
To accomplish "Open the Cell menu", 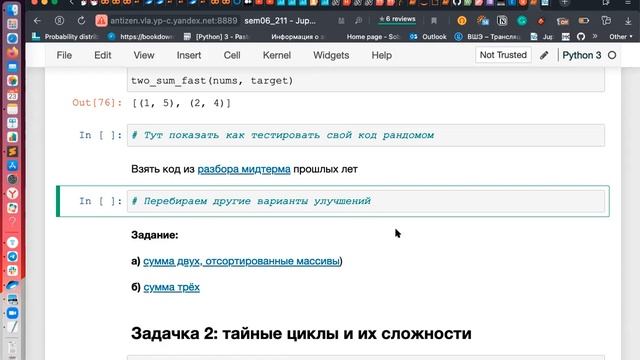I will (x=232, y=55).
